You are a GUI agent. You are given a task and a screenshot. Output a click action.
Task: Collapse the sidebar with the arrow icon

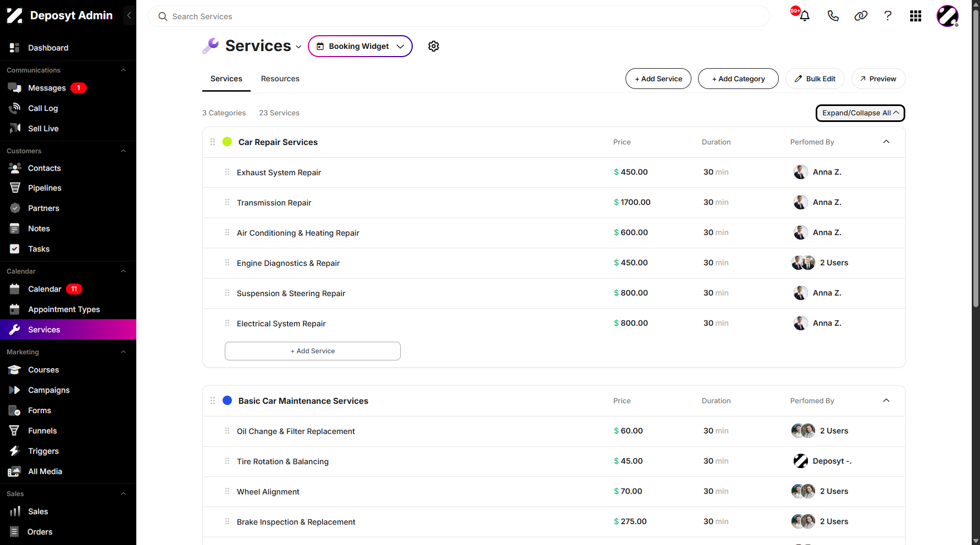pos(129,15)
